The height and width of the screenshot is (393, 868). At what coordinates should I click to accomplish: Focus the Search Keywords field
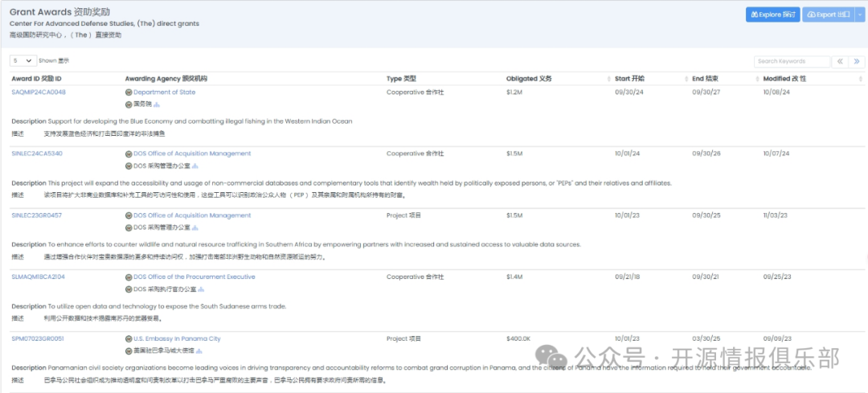(792, 61)
